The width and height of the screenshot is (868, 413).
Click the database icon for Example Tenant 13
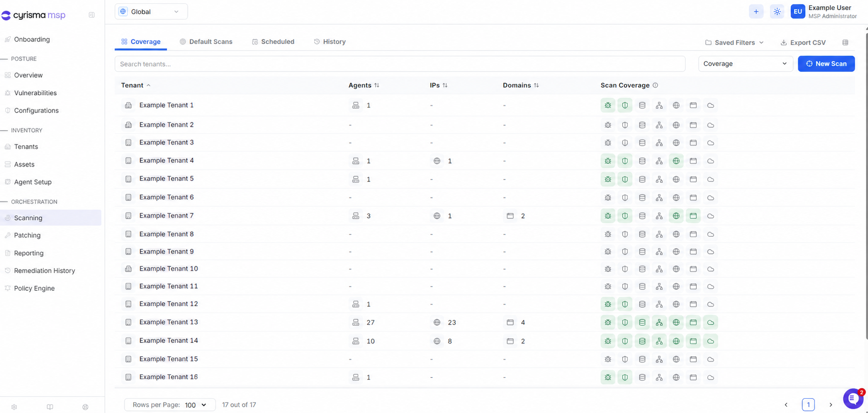(642, 322)
